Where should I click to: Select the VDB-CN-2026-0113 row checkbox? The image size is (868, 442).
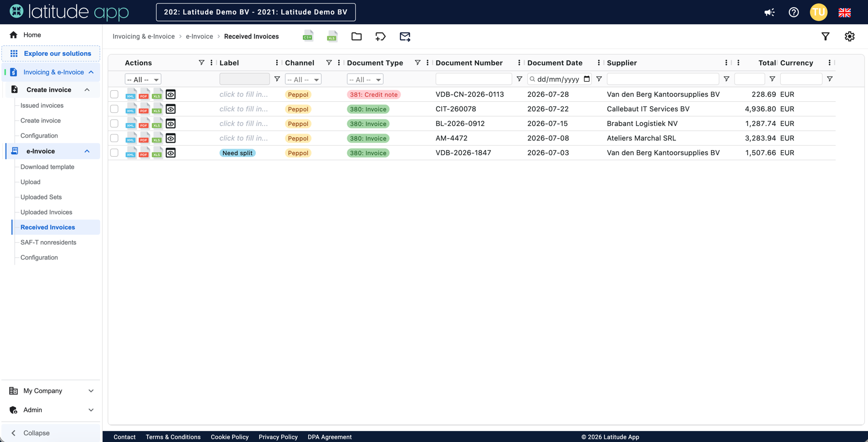click(x=114, y=94)
